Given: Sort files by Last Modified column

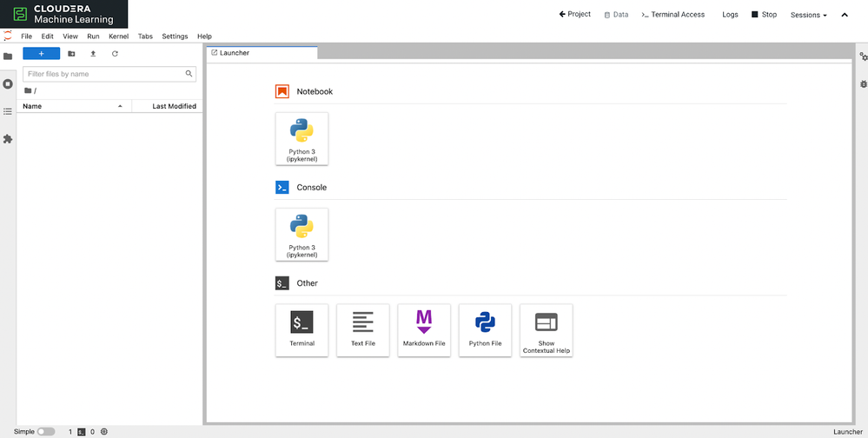Looking at the screenshot, I should click(167, 106).
